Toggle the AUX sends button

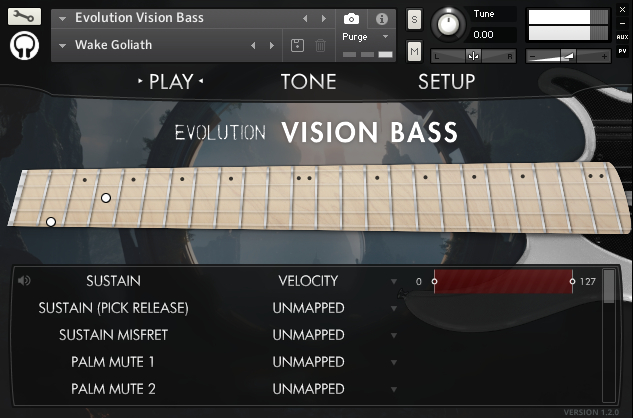(x=622, y=37)
